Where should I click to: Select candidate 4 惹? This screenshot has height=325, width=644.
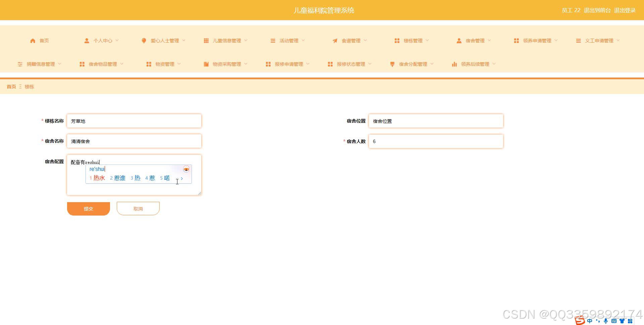click(150, 178)
